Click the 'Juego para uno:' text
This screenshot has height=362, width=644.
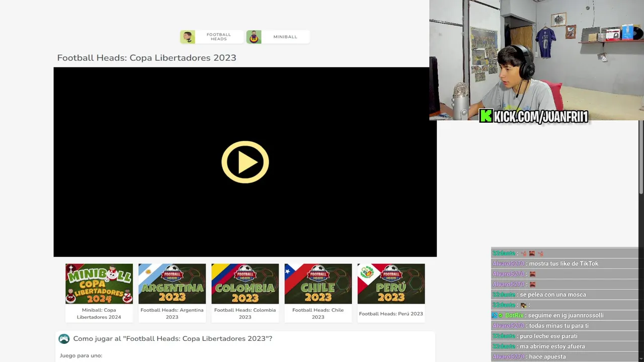(x=81, y=355)
